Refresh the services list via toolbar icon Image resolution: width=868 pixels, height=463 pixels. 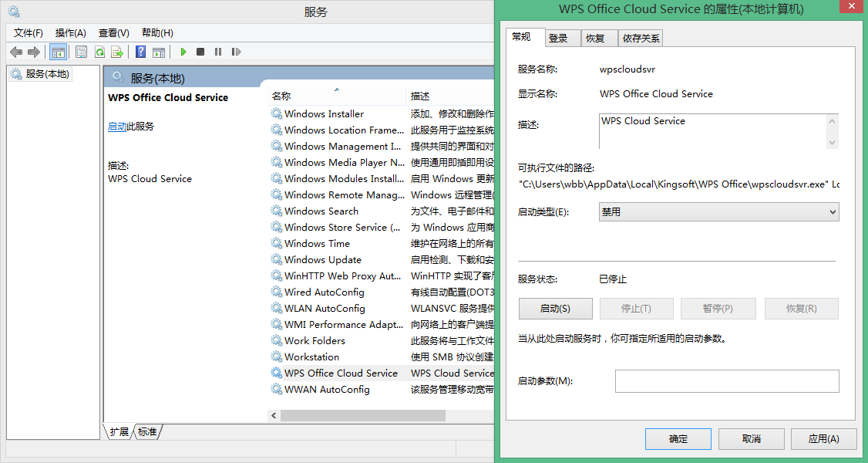click(x=99, y=52)
